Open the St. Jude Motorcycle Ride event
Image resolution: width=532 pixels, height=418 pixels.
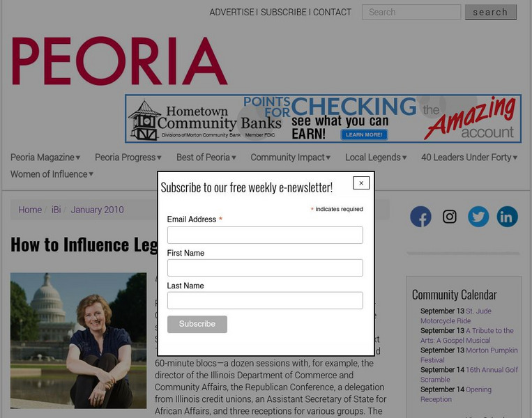click(x=456, y=316)
